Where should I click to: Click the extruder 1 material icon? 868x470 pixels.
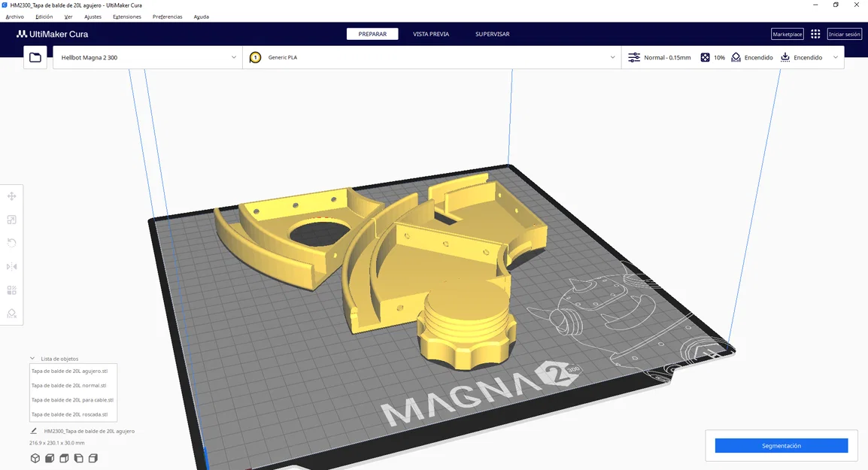click(x=255, y=58)
